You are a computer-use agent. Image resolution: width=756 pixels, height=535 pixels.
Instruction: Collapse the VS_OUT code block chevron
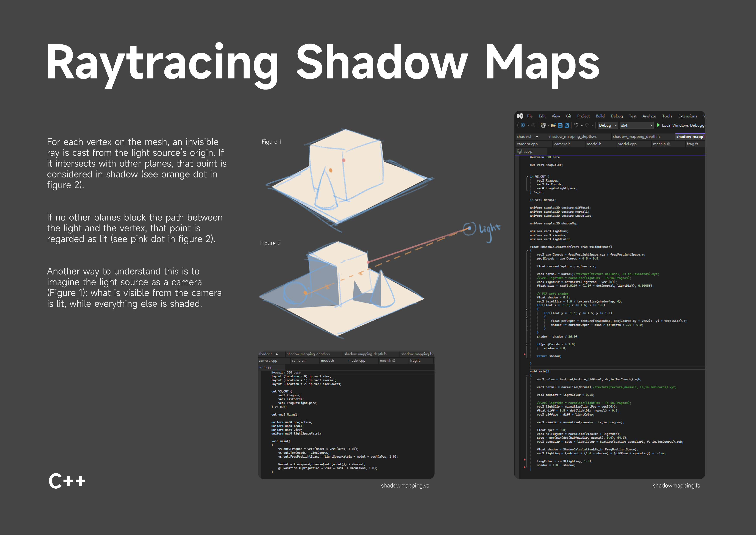coord(527,177)
